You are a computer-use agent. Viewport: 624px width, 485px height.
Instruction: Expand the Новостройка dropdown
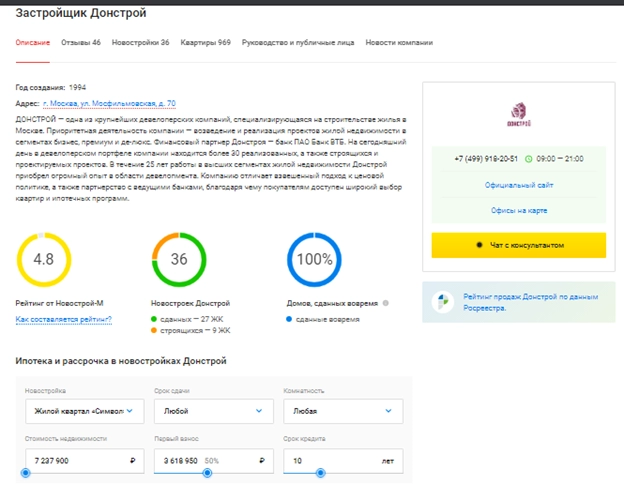[x=85, y=411]
